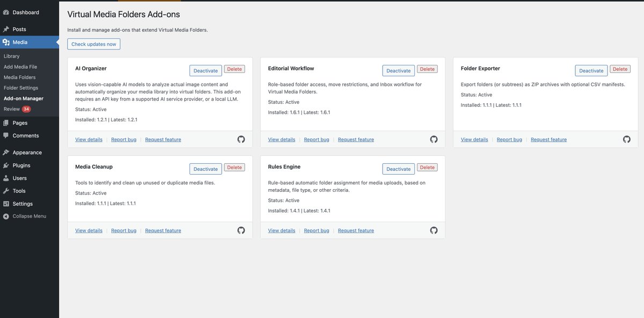
Task: Click the Collapse Menu arrow icon
Action: coord(6,216)
